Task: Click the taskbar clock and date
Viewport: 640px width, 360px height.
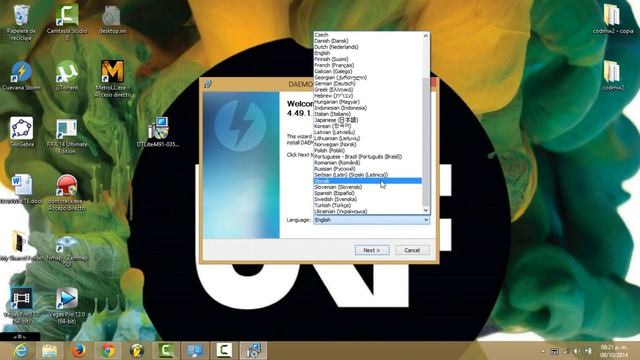Action: 613,351
